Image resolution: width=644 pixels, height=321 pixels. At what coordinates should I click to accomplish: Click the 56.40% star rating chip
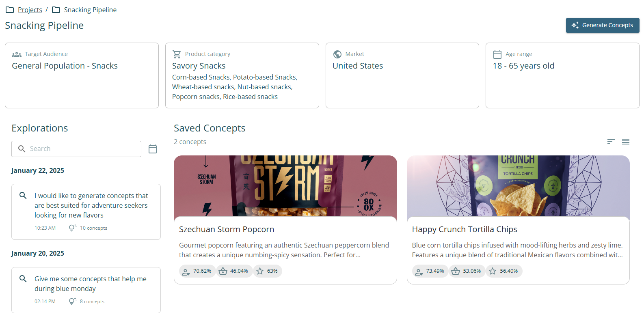[x=504, y=271]
